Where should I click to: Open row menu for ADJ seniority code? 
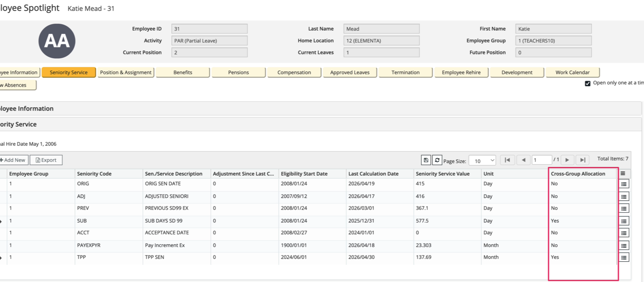coord(624,196)
